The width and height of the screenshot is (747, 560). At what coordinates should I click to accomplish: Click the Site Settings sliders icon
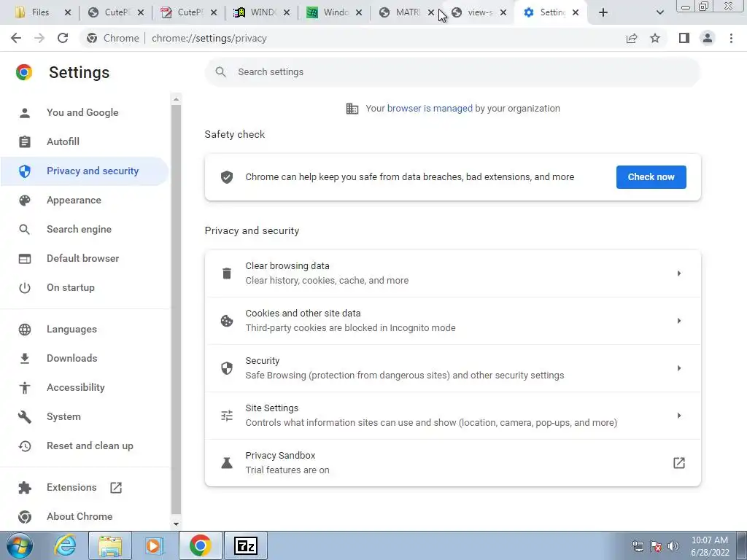coord(227,415)
